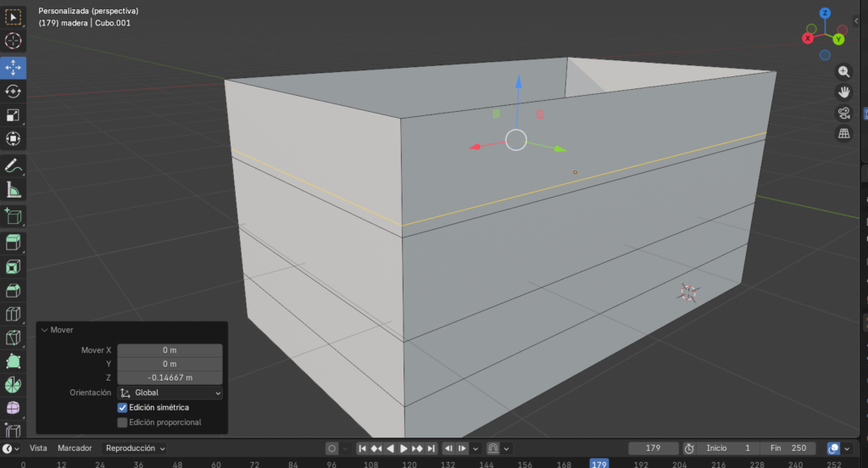Pick the Measure ruler tool
Image resolution: width=868 pixels, height=468 pixels.
[x=13, y=190]
